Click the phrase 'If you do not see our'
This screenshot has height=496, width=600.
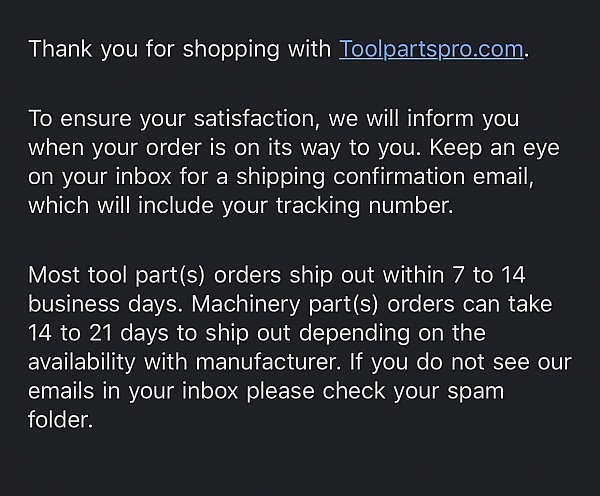click(x=460, y=362)
